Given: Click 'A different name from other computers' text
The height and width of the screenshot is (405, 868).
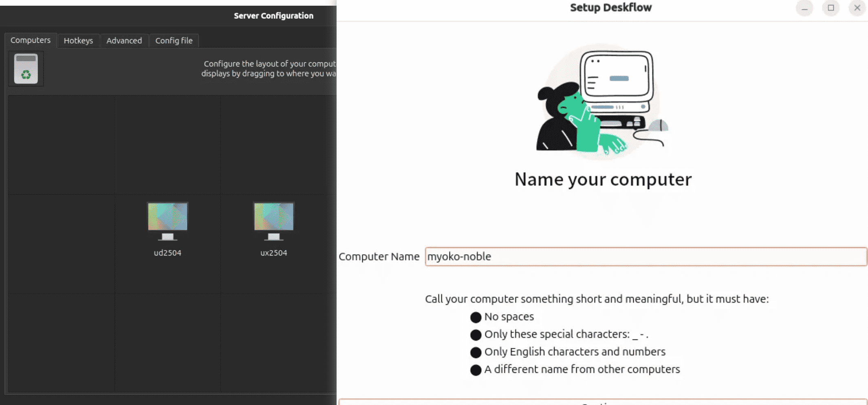Looking at the screenshot, I should tap(582, 369).
